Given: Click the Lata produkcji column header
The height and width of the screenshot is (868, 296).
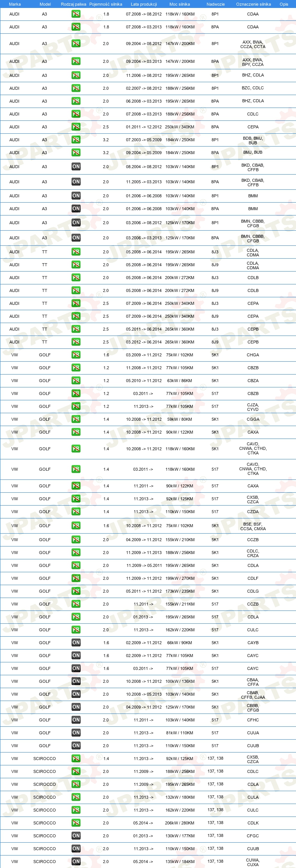Looking at the screenshot, I should pos(144,4).
